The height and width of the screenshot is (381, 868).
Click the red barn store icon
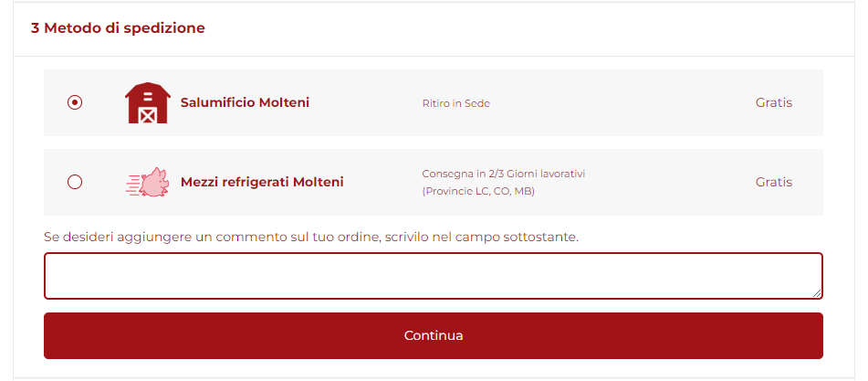pyautogui.click(x=148, y=103)
